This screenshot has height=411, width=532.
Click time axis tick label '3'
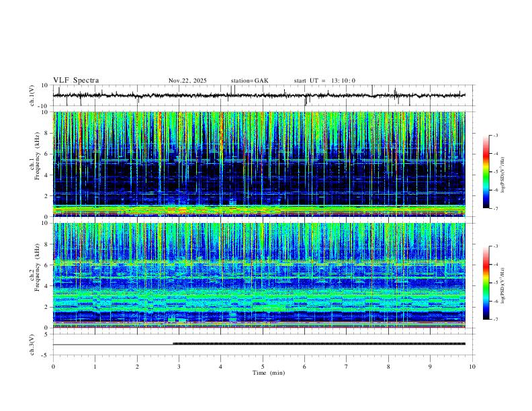click(179, 367)
